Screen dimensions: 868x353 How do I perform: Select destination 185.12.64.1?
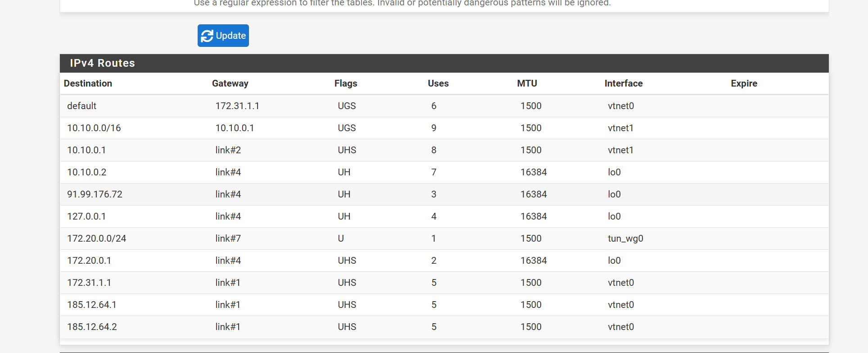(92, 305)
